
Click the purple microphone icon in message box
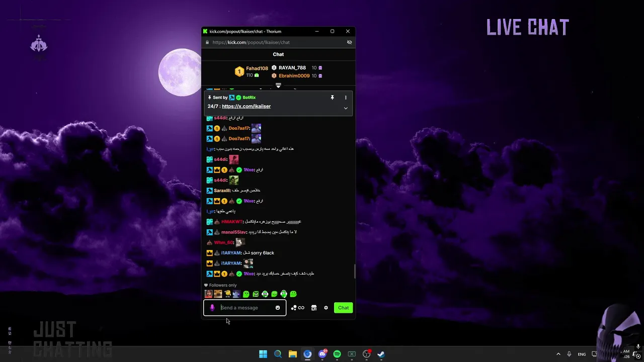point(212,308)
